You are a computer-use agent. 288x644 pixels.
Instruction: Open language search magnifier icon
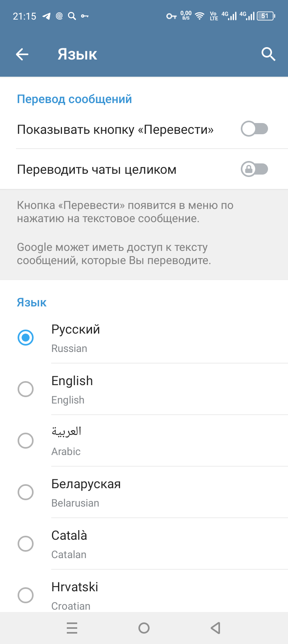[268, 54]
